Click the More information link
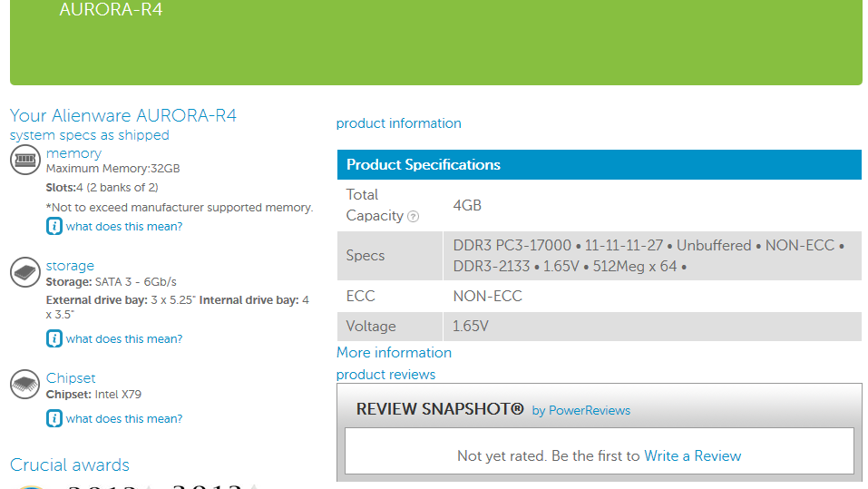Image resolution: width=868 pixels, height=489 pixels. point(395,353)
